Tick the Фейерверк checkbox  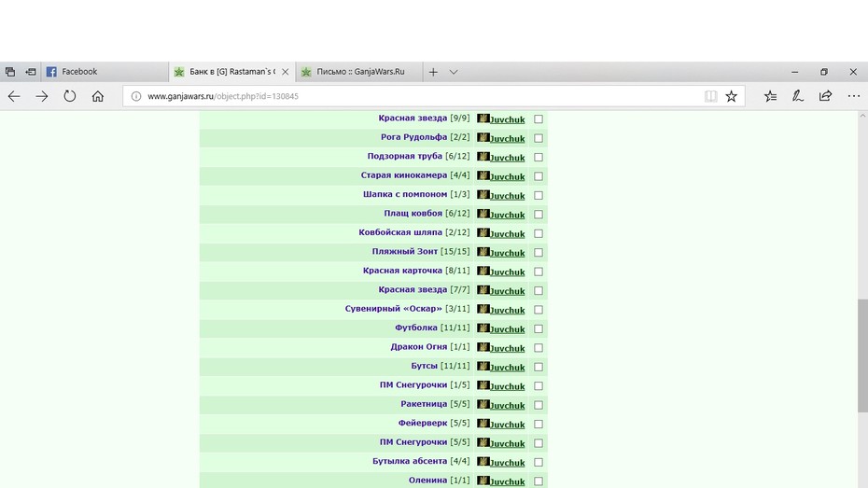pyautogui.click(x=539, y=425)
